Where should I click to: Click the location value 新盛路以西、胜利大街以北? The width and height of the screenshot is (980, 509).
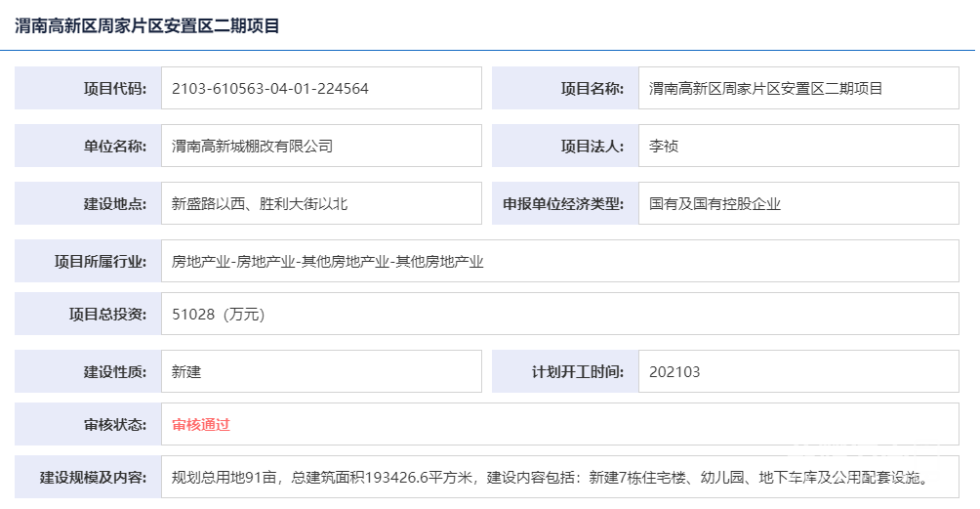tap(260, 204)
